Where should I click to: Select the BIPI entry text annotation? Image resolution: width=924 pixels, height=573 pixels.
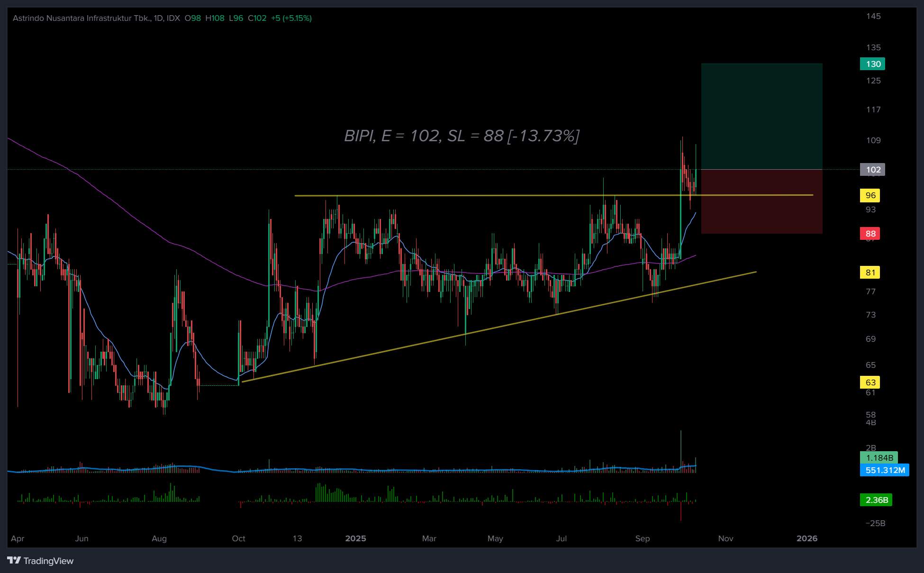(x=462, y=136)
